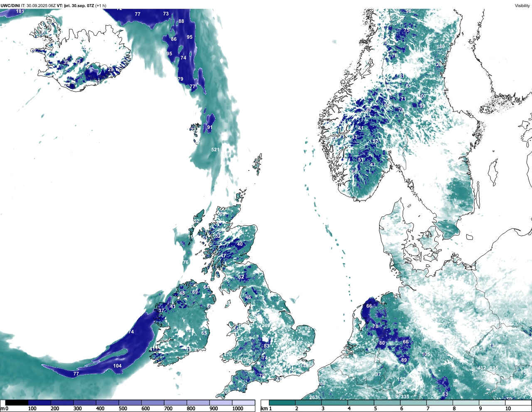532x412 pixels.
Task: Click the 89 value over Germany
Action: point(404,360)
